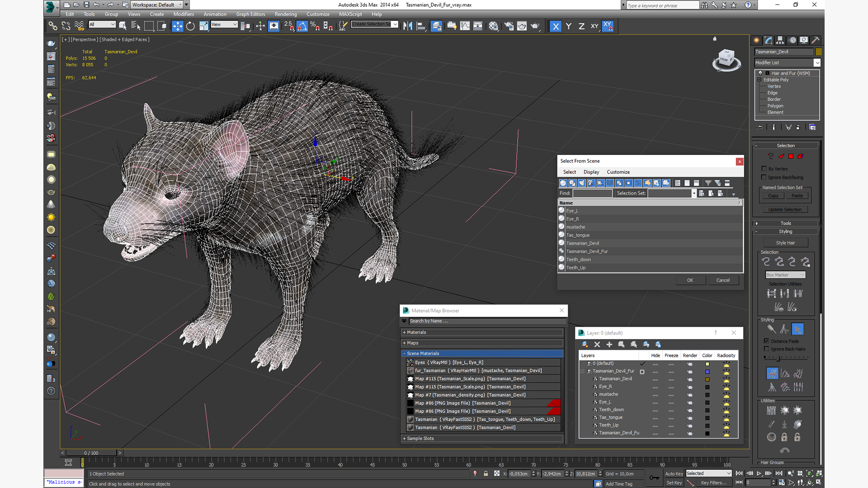The image size is (868, 488).
Task: Open the All selection filter dropdown
Action: click(102, 24)
